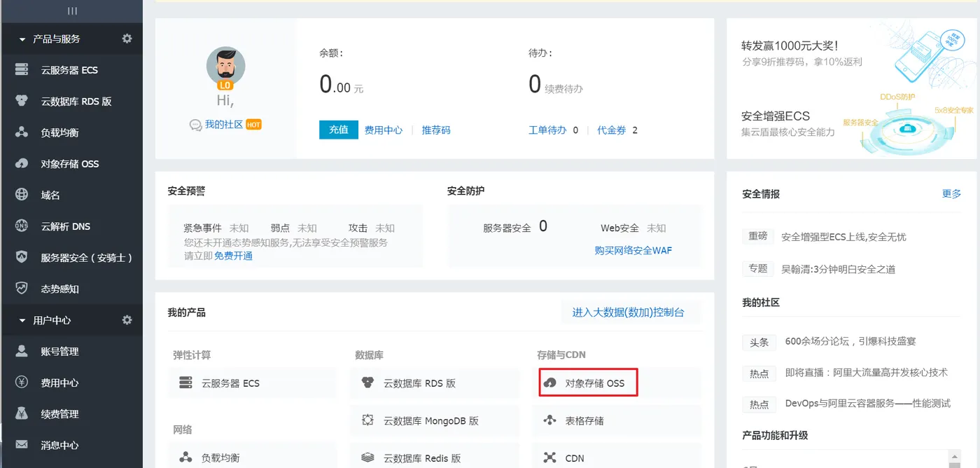Click the CDN icon in 我的产品

pos(549,457)
